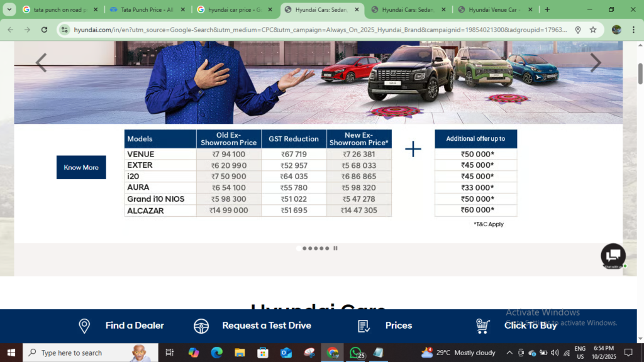Expand the Chrome tab search dropdown
This screenshot has height=362, width=644.
9,9
